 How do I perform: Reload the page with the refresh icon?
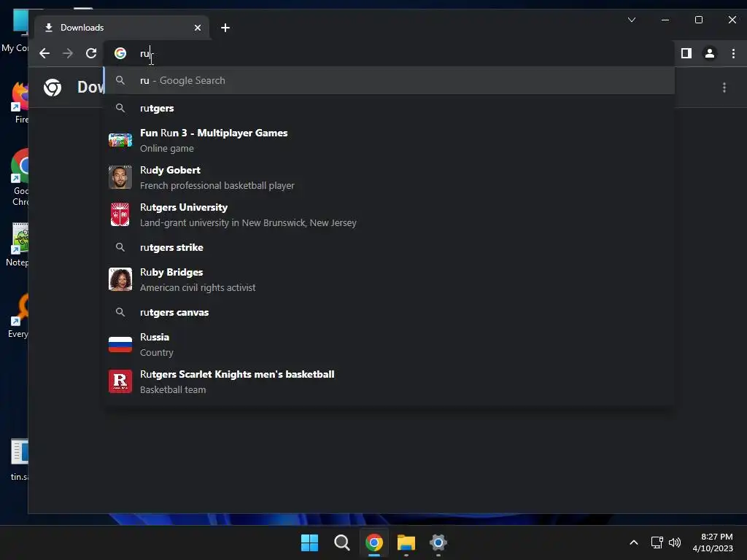pos(91,53)
